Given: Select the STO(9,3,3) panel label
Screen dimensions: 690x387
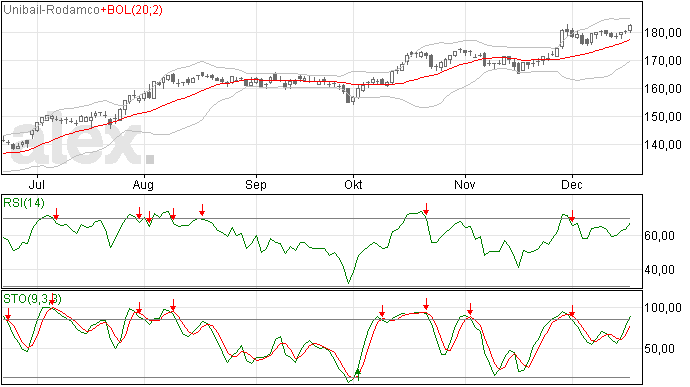Looking at the screenshot, I should point(32,299).
